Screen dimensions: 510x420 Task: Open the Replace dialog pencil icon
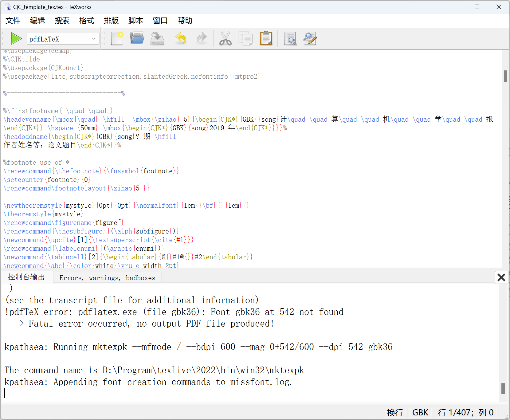click(310, 39)
